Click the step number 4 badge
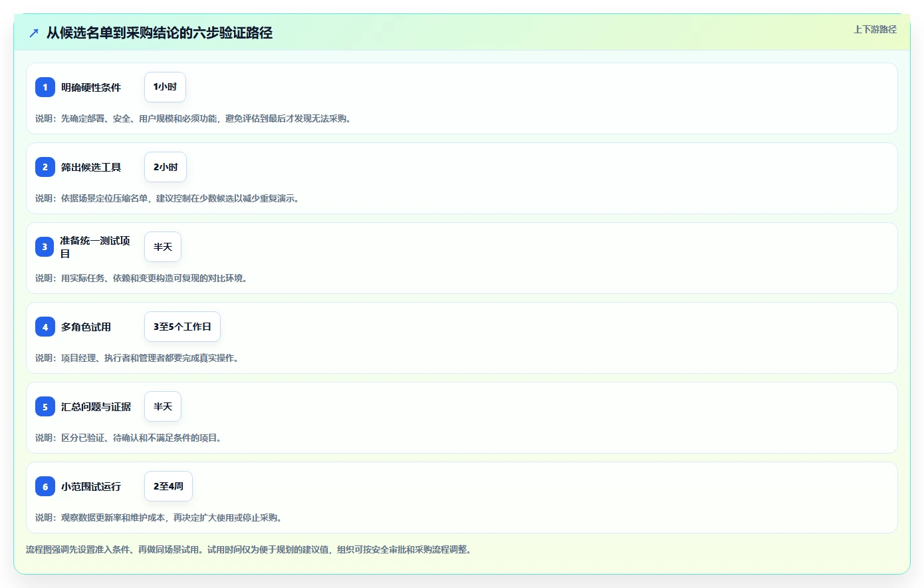 pos(45,327)
